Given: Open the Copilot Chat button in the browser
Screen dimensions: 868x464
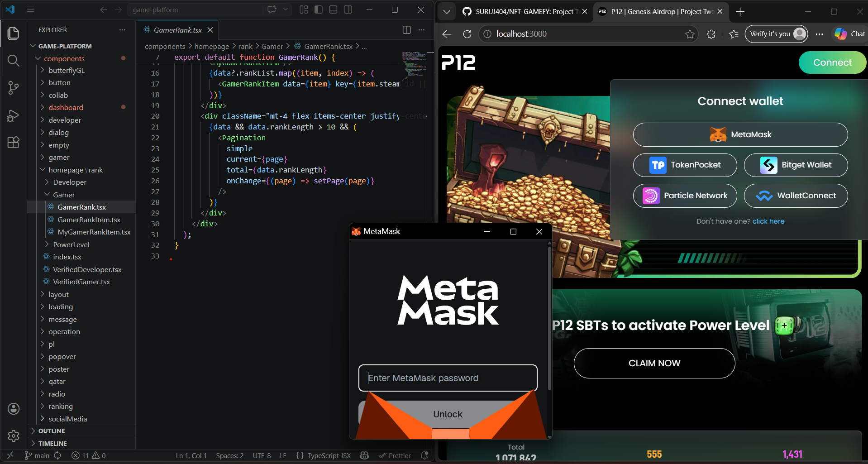Looking at the screenshot, I should click(850, 34).
